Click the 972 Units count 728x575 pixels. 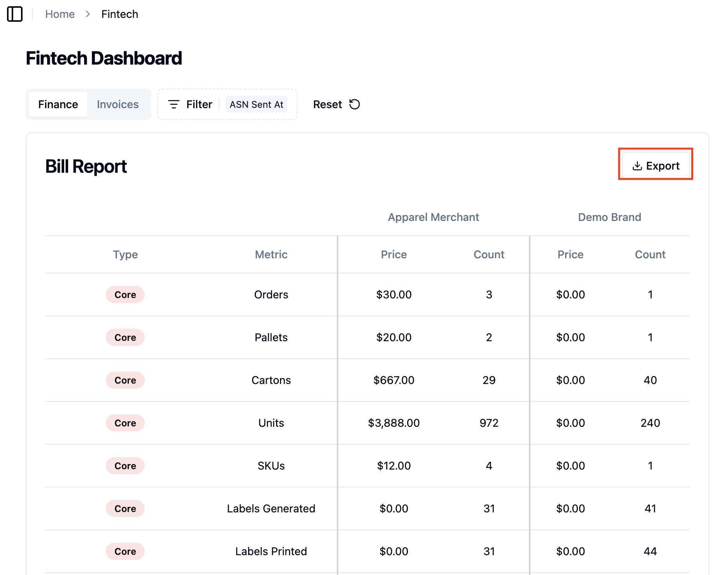[489, 423]
